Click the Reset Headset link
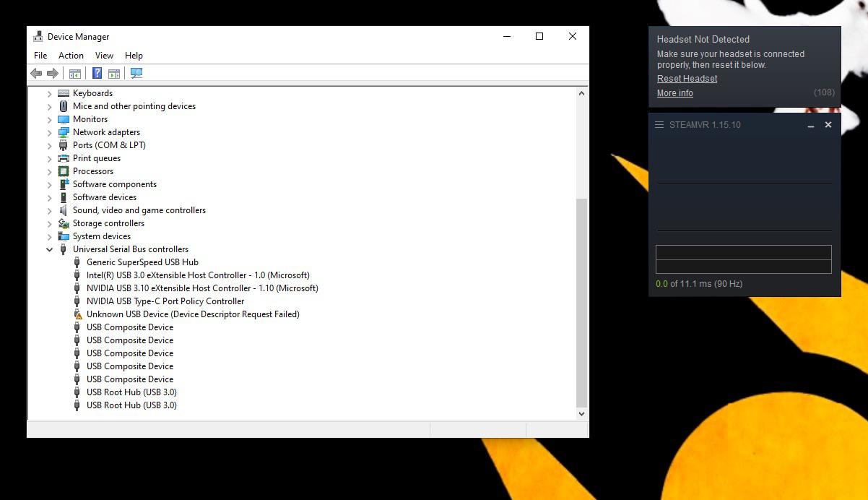Image resolution: width=868 pixels, height=500 pixels. (686, 79)
